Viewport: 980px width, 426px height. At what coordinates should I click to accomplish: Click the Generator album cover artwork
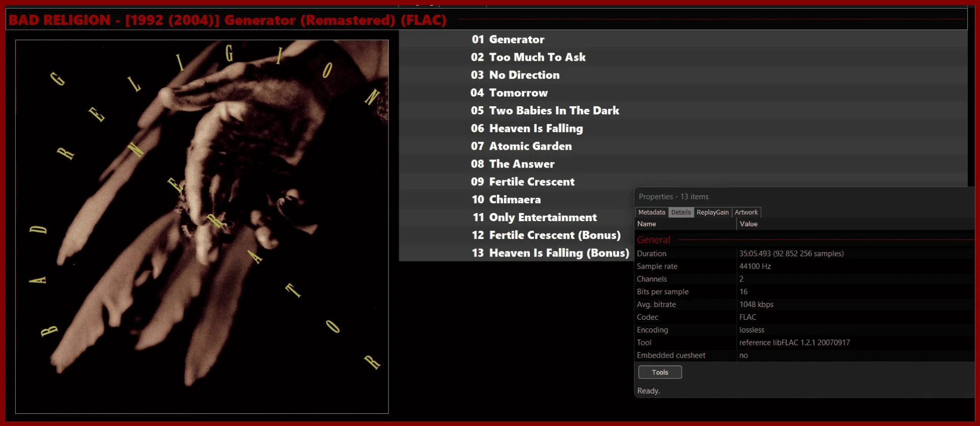(x=202, y=227)
